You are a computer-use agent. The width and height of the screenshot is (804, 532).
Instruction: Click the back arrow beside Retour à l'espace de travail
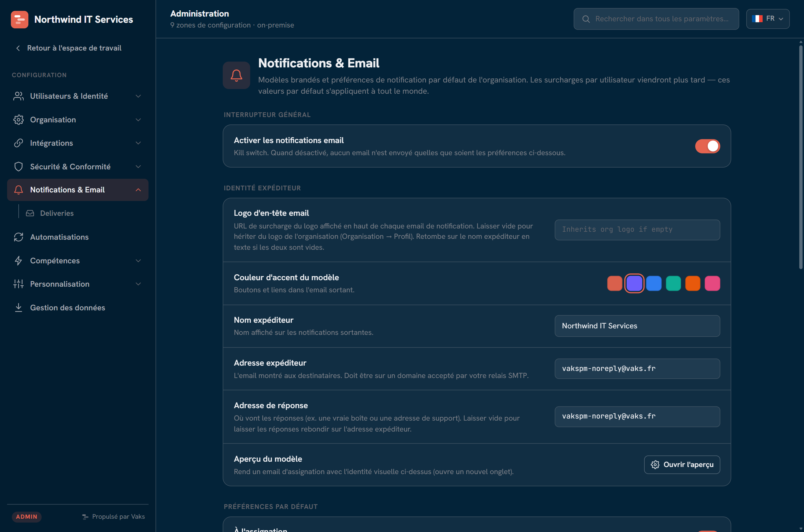(18, 48)
